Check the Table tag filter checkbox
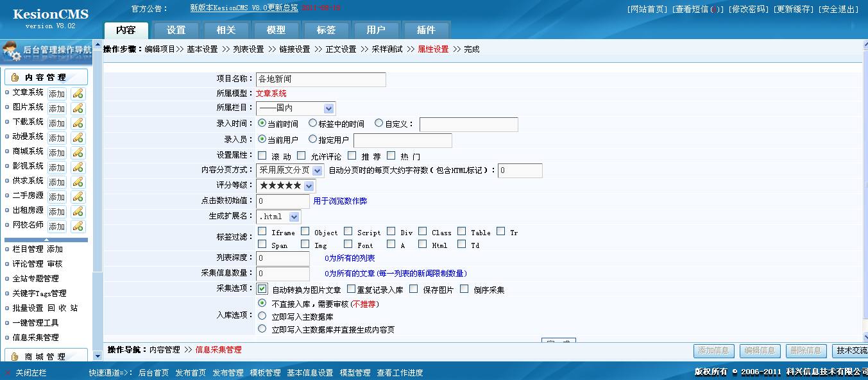 point(461,231)
